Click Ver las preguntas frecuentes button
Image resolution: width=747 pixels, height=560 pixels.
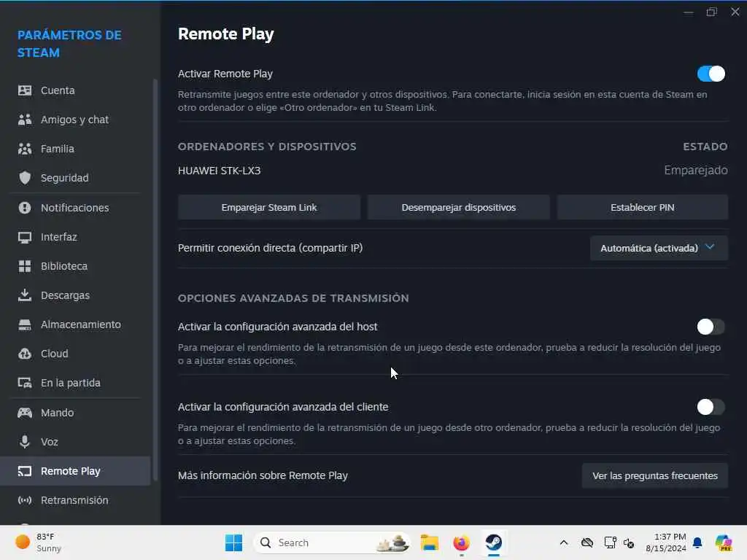click(x=655, y=475)
